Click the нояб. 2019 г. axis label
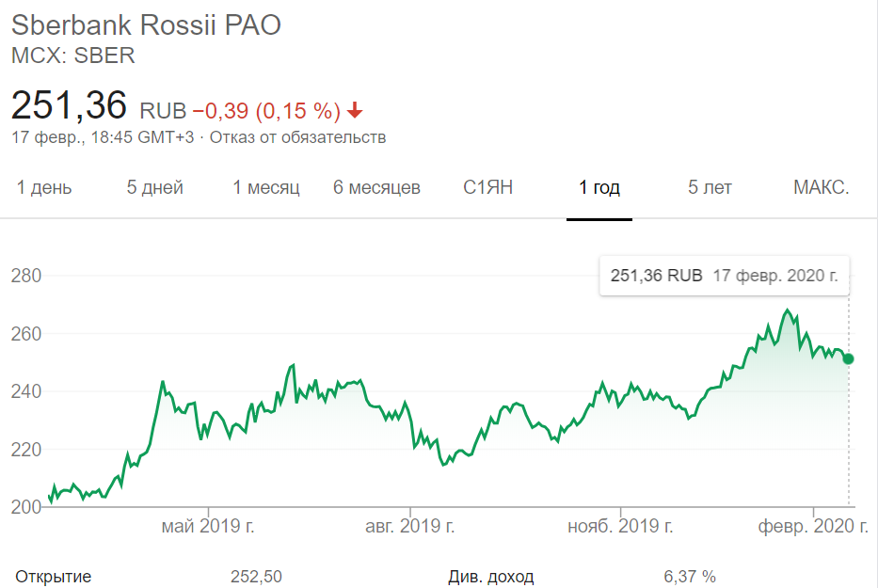 pos(620,526)
